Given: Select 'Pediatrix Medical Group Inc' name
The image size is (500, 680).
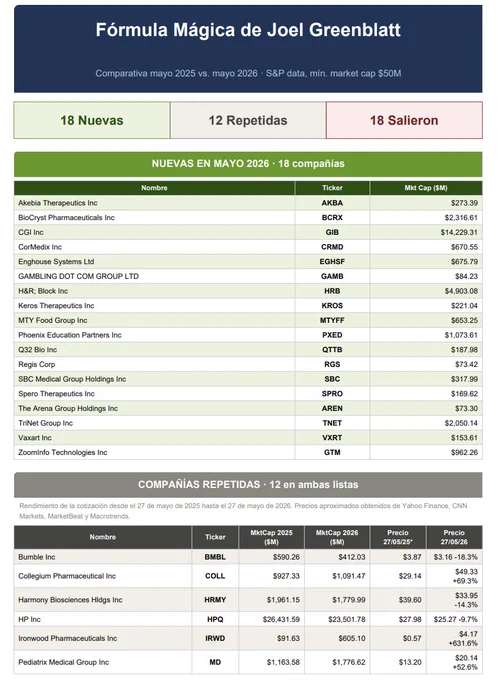Looking at the screenshot, I should pyautogui.click(x=64, y=662).
